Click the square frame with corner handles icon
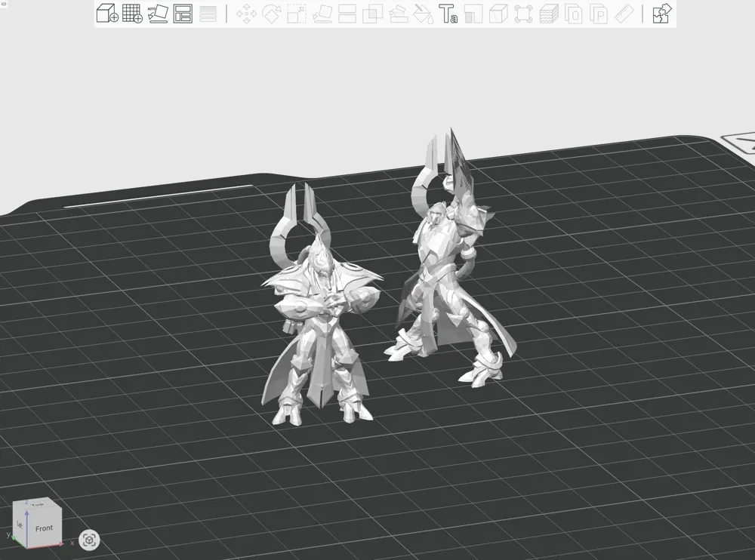Screen dimensions: 755x560 pos(523,14)
